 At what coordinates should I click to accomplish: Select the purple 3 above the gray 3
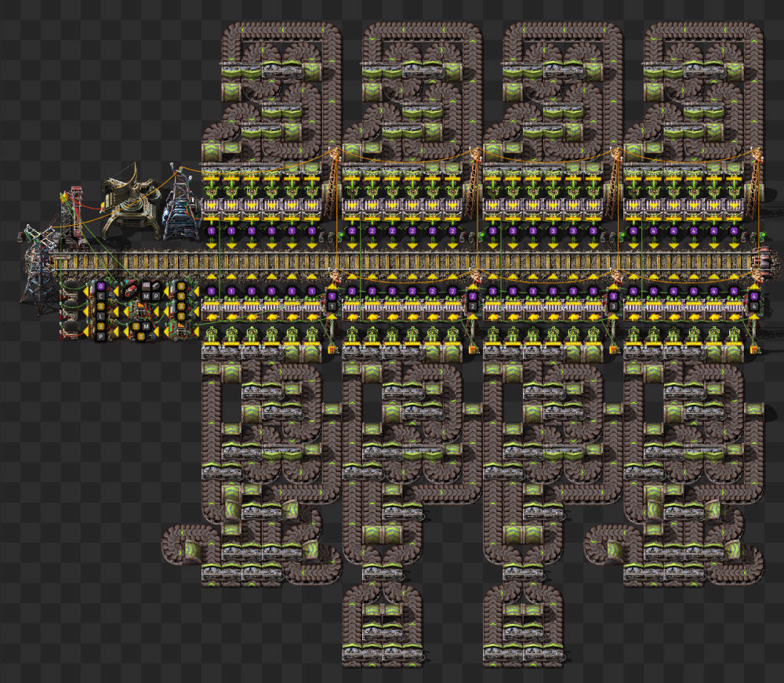point(613,296)
